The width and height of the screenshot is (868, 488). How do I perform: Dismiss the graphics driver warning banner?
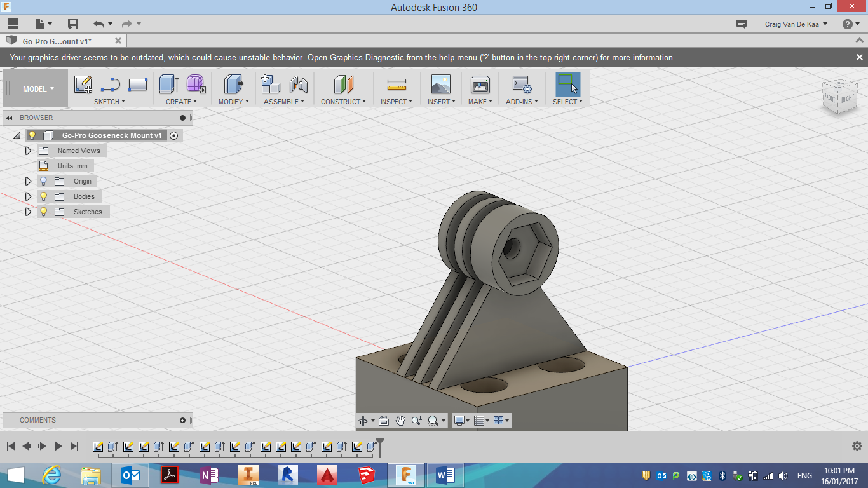[859, 57]
